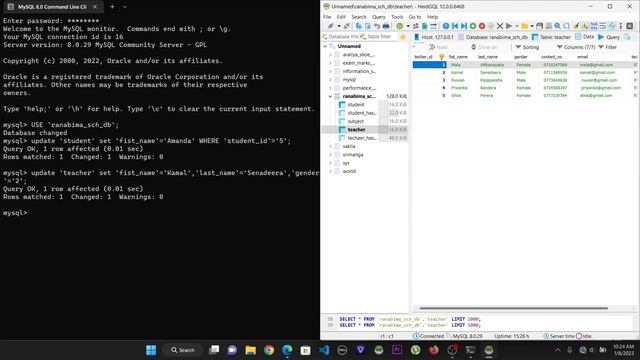Open the Edit menu in HeidiSQL
640x360 pixels.
tap(341, 17)
